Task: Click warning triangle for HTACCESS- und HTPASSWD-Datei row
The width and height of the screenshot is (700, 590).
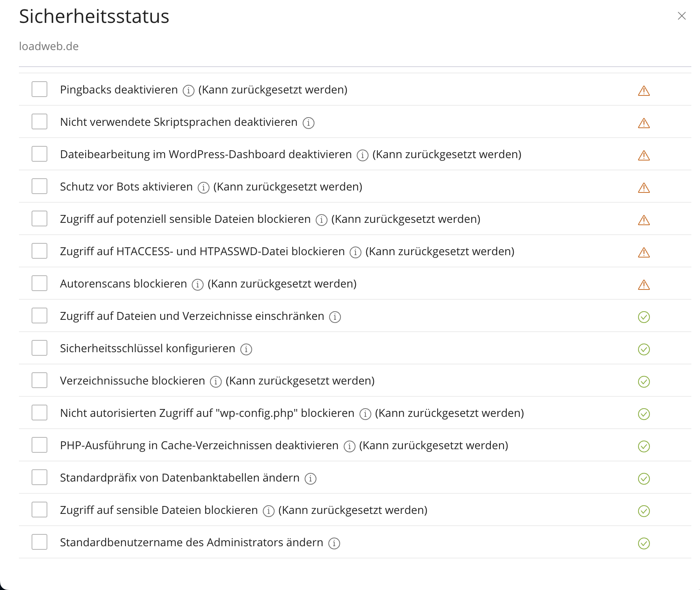Action: coord(644,252)
